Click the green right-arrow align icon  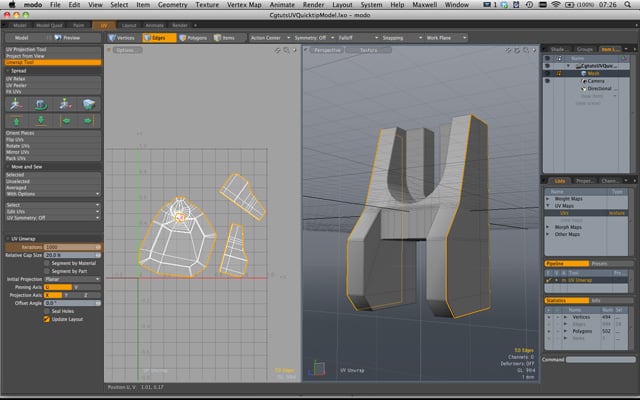(88, 122)
